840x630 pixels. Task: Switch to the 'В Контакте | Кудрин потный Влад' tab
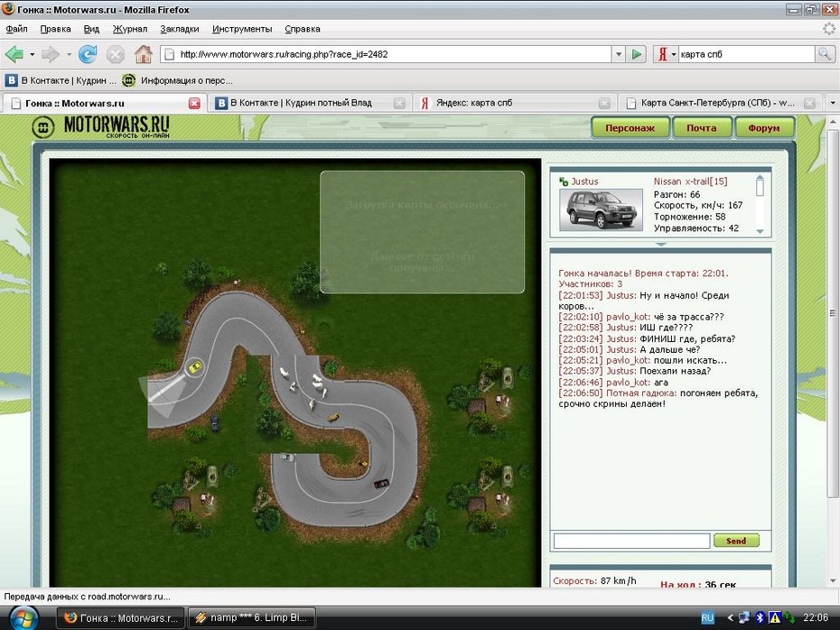pos(310,103)
